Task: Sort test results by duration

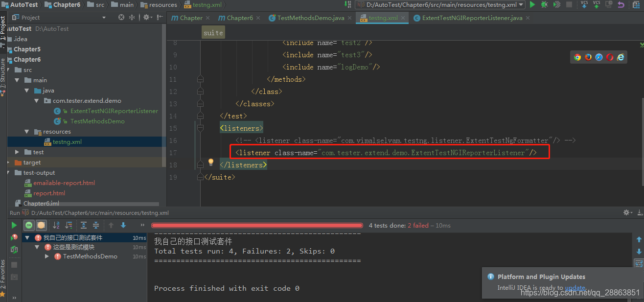Action: [x=69, y=225]
